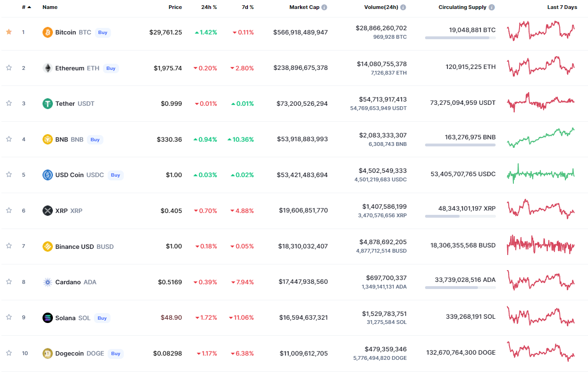Sort table by Volume(24h) header

pos(381,7)
